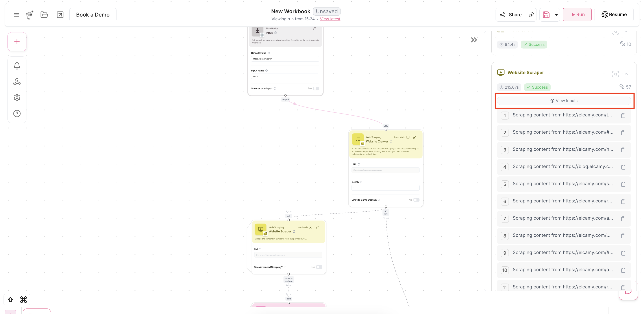Click the View Inputs button

click(x=564, y=101)
